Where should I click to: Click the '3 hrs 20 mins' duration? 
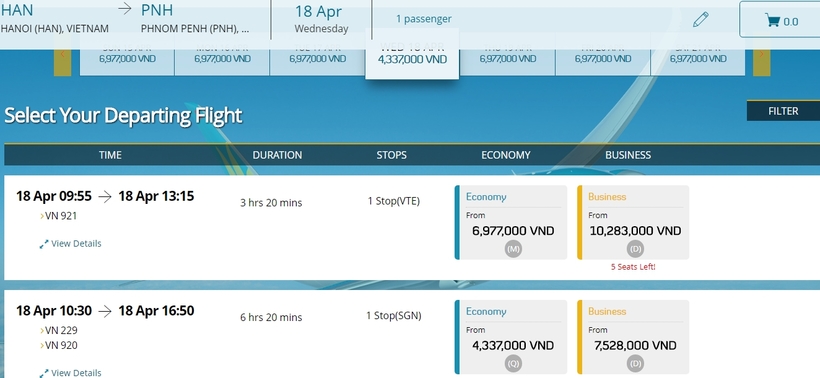coord(271,203)
